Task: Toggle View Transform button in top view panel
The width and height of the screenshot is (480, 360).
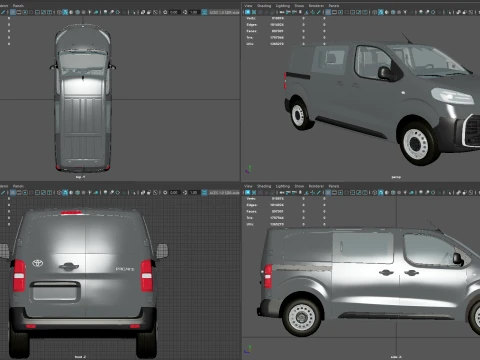Action: [x=204, y=12]
